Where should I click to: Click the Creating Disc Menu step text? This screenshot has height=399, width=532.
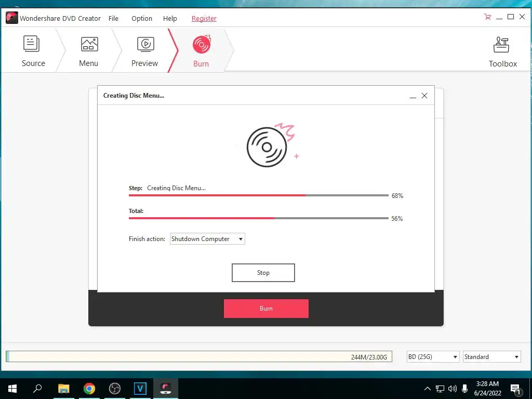tap(177, 188)
